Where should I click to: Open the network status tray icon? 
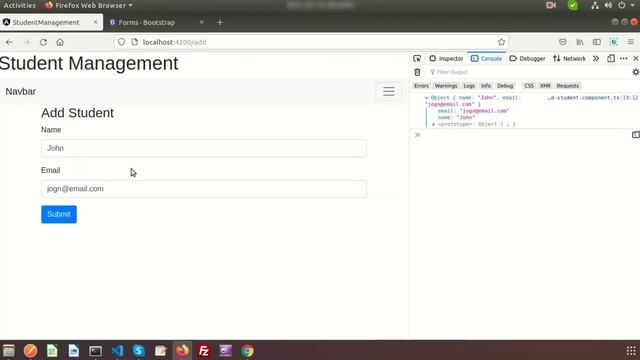tap(595, 5)
